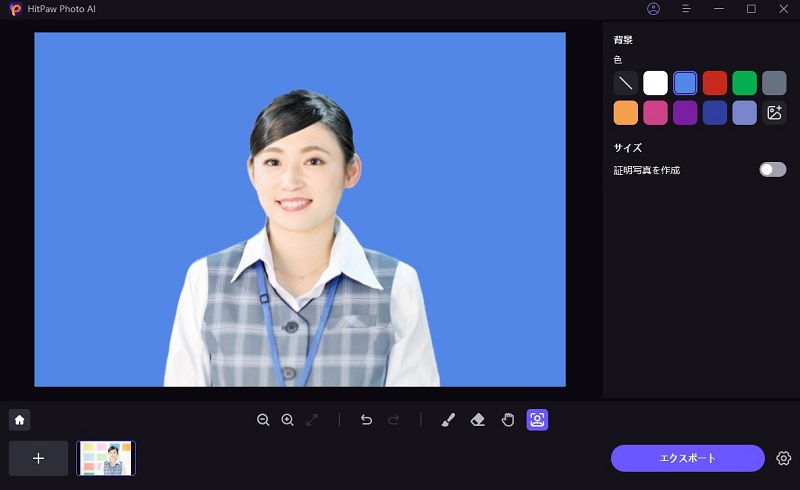
Task: Choose the lavender periwinkle background color
Action: pos(745,113)
